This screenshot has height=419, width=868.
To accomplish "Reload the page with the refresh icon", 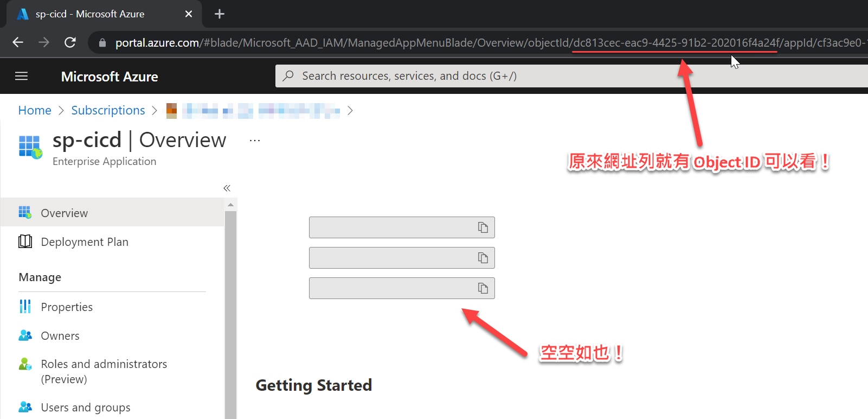I will coord(70,42).
